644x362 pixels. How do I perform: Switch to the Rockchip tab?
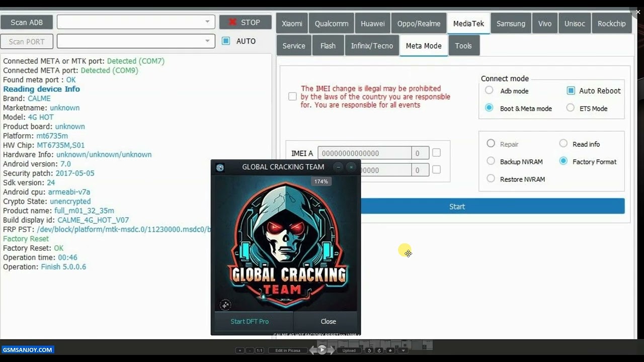point(611,24)
